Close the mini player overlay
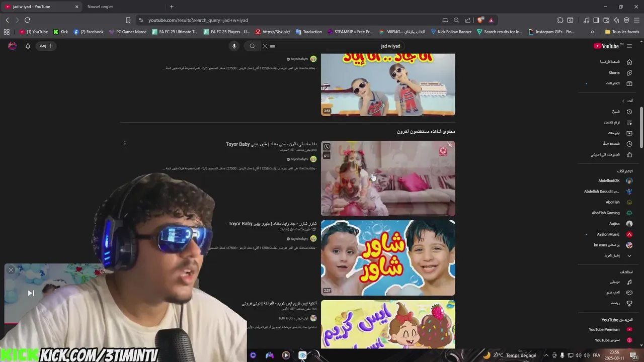The height and width of the screenshot is (362, 644). [x=11, y=270]
